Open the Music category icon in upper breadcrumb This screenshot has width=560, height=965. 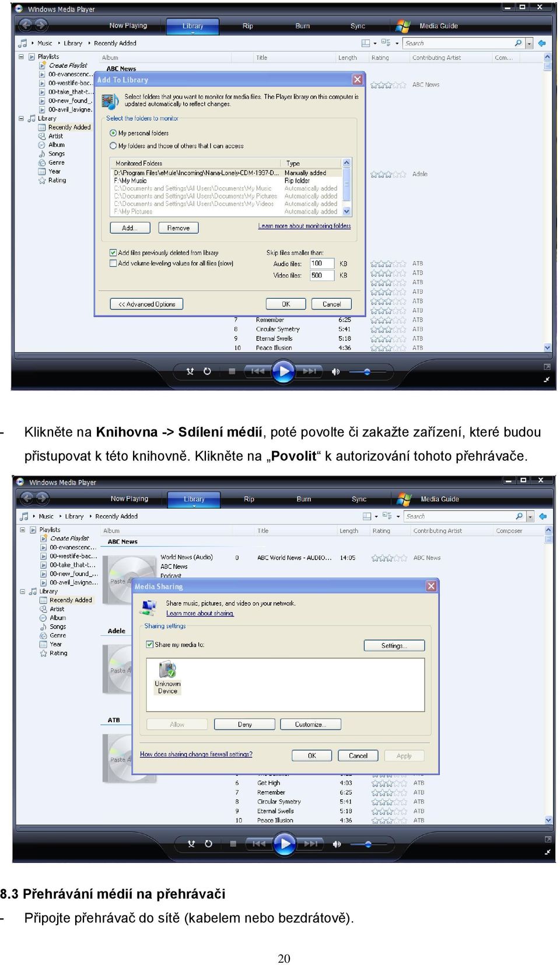(x=23, y=43)
